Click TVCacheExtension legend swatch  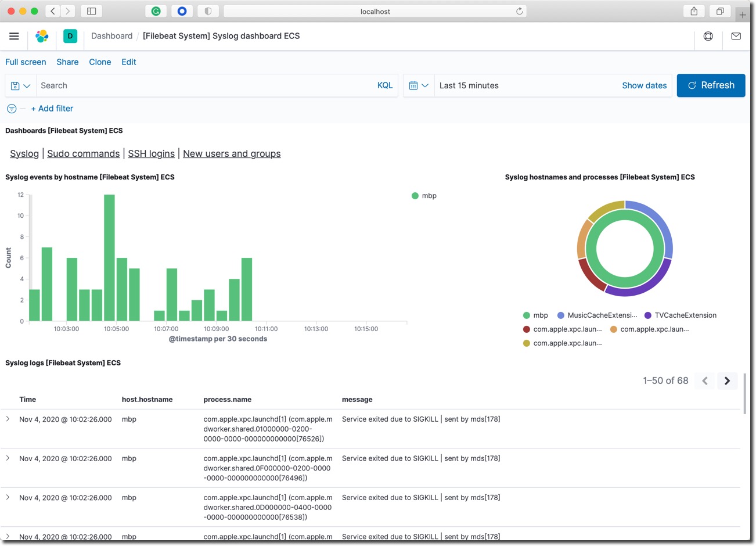(x=648, y=315)
